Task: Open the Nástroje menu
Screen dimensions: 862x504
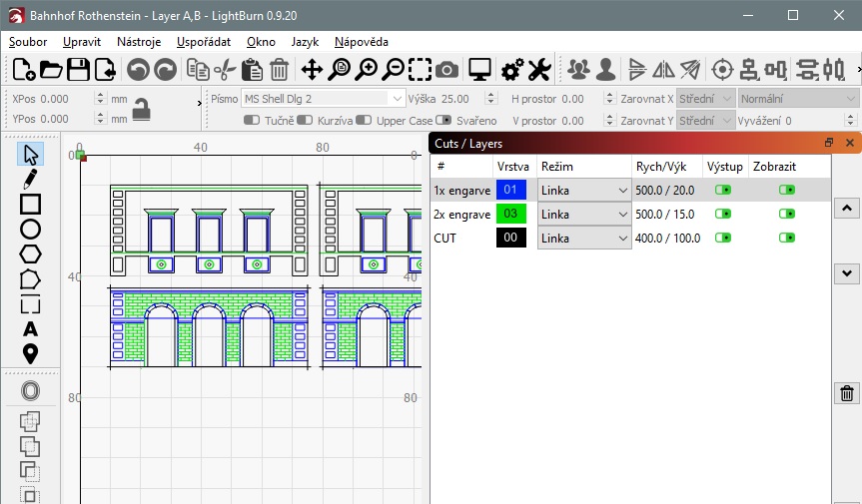Action: click(139, 42)
